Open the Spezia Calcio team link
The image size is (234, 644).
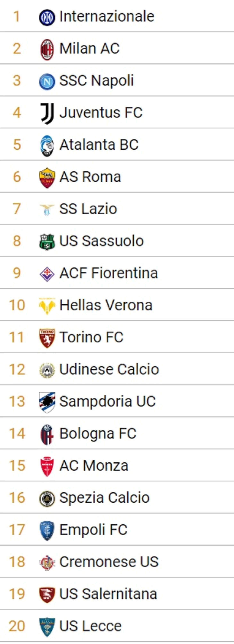point(104,497)
